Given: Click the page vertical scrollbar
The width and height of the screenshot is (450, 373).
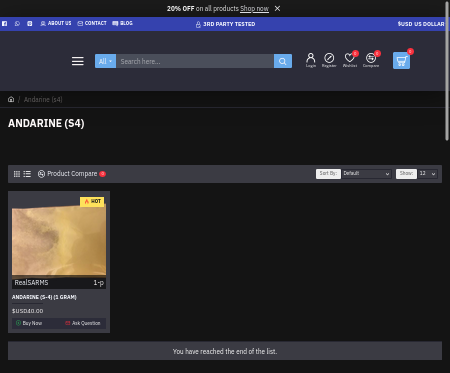Looking at the screenshot, I should [x=447, y=71].
